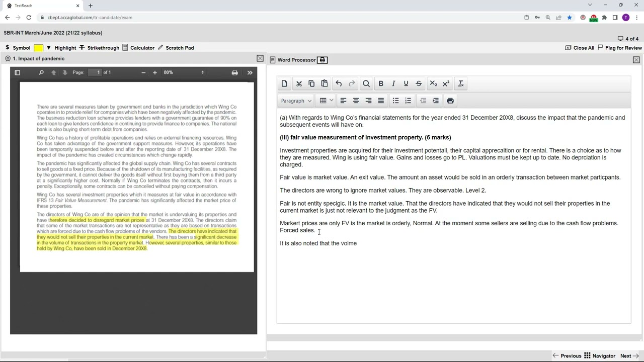Close the Word Processor panel
The width and height of the screenshot is (644, 362).
[636, 60]
